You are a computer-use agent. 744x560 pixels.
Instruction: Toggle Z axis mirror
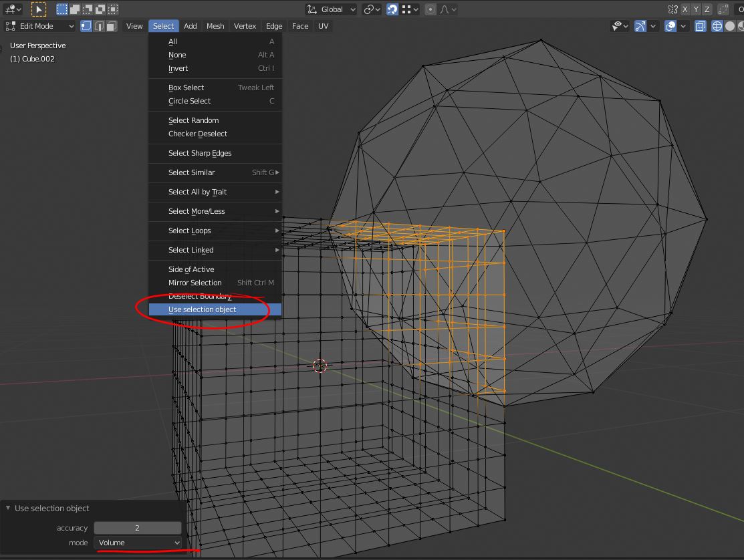[707, 9]
